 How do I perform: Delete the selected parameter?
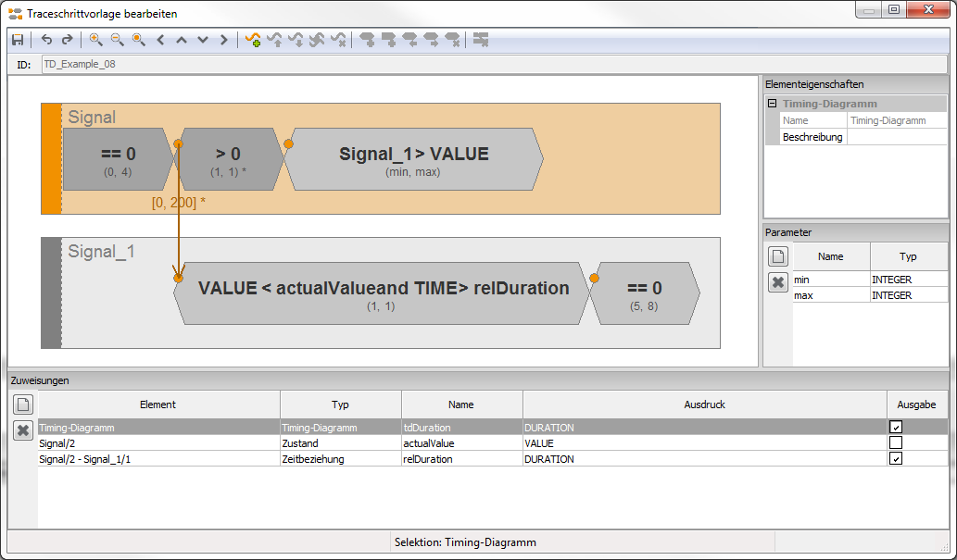tap(777, 282)
